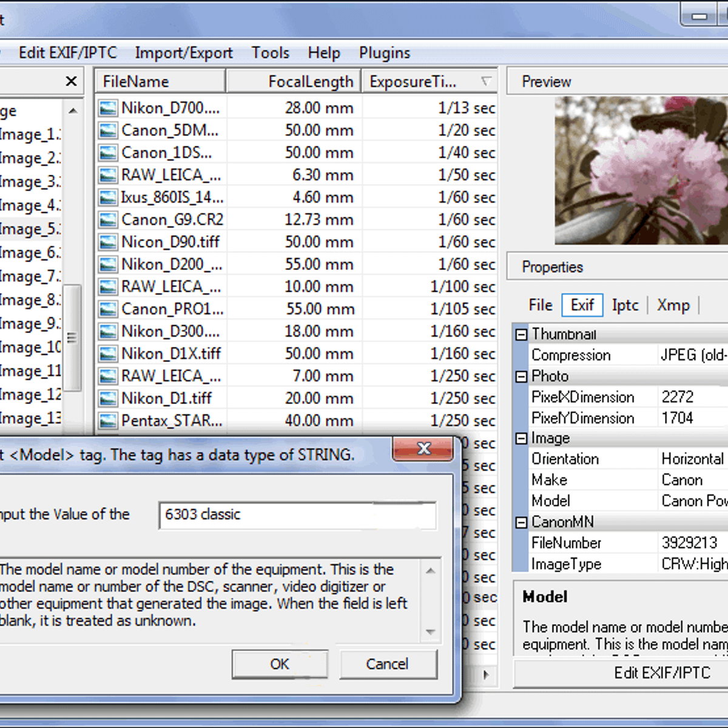Open the Import/Export menu
The image size is (728, 728).
click(183, 53)
